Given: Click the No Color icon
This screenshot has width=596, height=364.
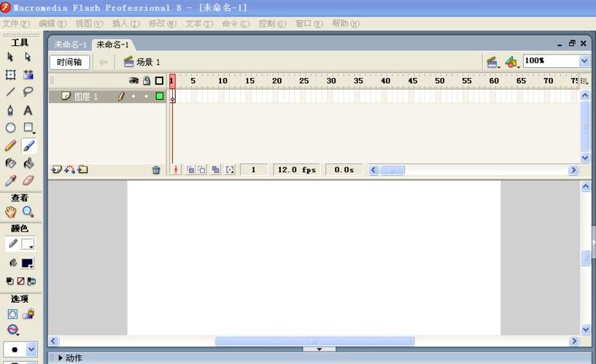Looking at the screenshot, I should [x=20, y=281].
